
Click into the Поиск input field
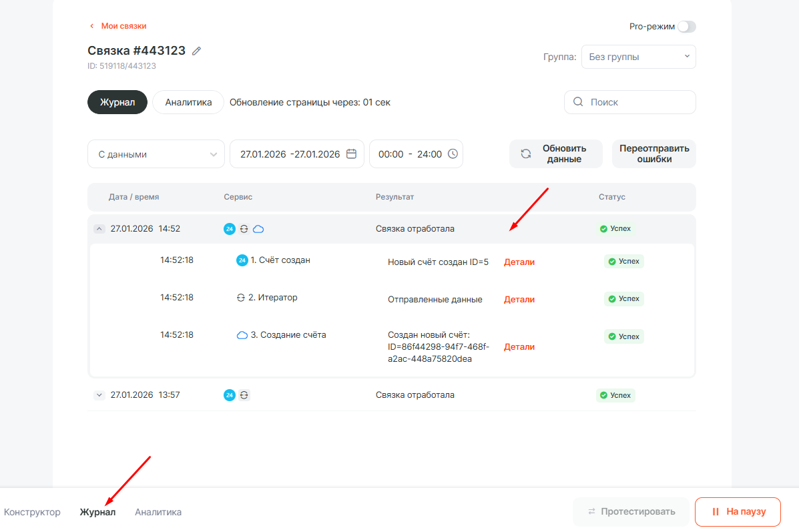coord(637,102)
